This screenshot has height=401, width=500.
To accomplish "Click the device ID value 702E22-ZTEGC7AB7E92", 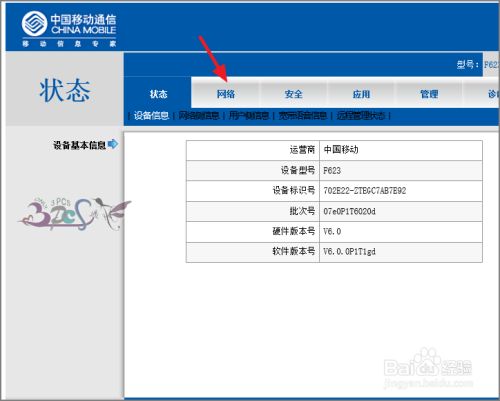I will point(365,191).
